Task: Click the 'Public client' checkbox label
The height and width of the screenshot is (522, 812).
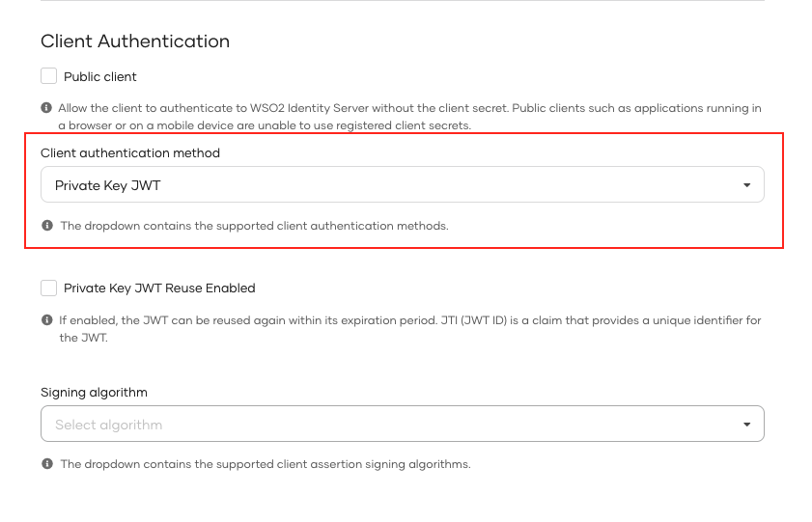Action: [100, 76]
